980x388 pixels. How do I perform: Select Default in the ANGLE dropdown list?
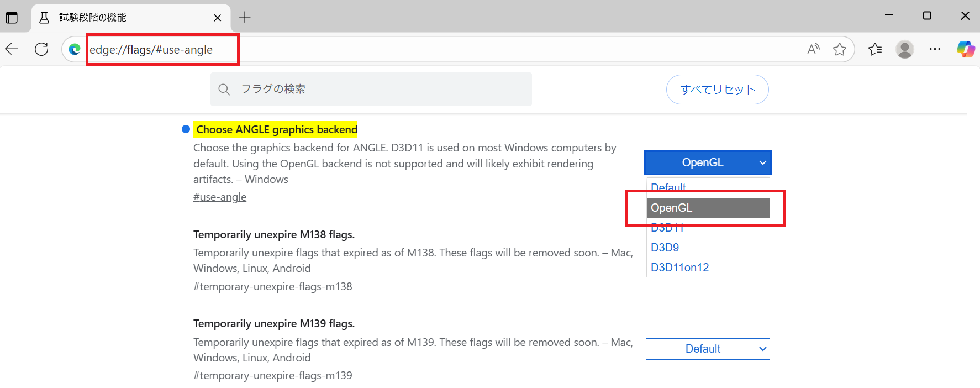click(x=668, y=187)
